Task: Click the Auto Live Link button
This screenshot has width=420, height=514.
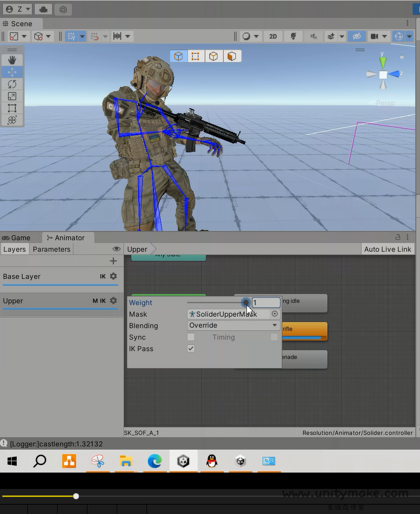Action: (387, 249)
